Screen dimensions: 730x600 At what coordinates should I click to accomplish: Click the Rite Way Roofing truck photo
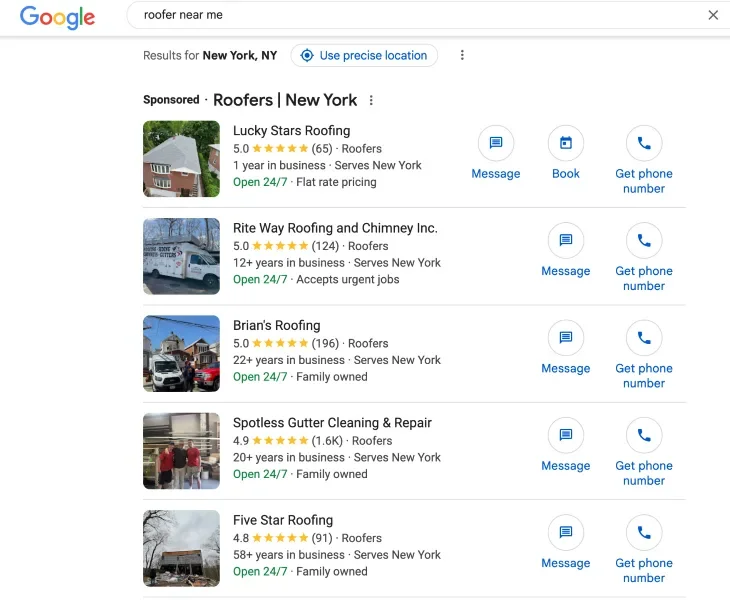181,256
